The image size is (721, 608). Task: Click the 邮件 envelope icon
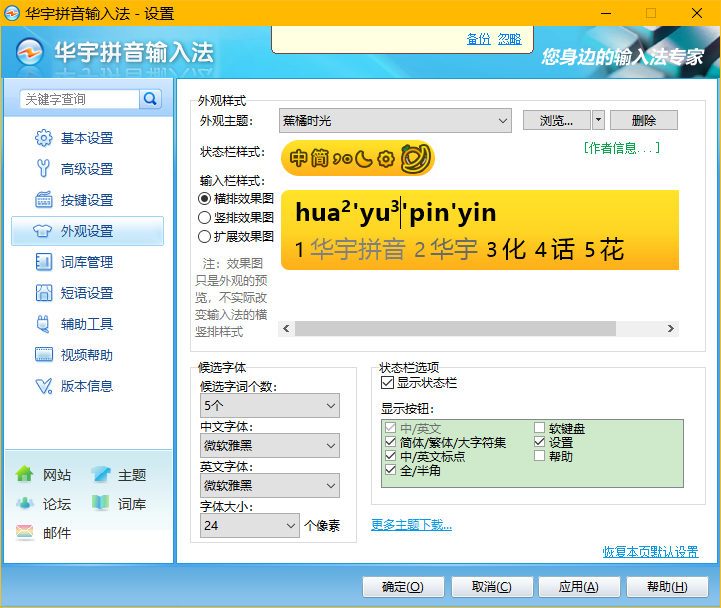pyautogui.click(x=25, y=533)
